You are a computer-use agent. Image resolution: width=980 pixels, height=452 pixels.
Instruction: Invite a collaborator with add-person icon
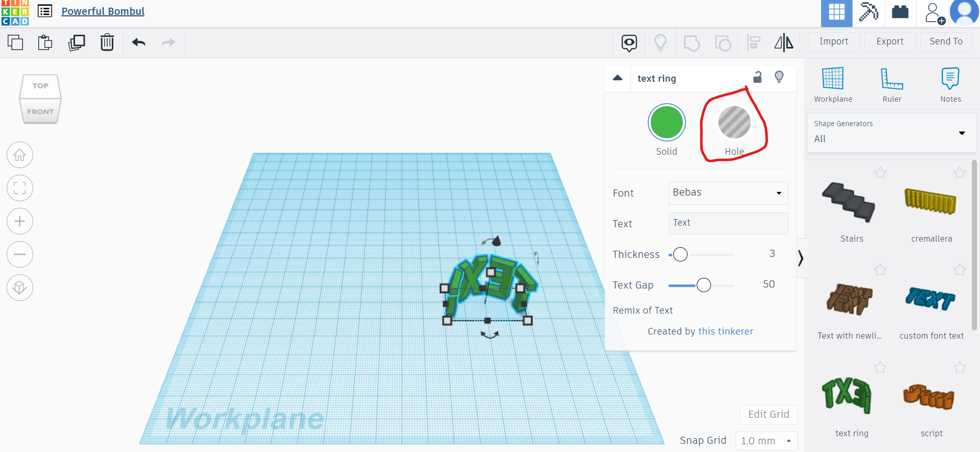(x=935, y=13)
